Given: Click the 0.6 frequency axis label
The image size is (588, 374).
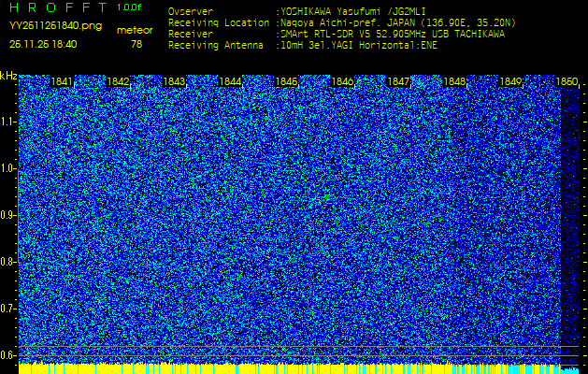Looking at the screenshot, I should click(7, 355).
